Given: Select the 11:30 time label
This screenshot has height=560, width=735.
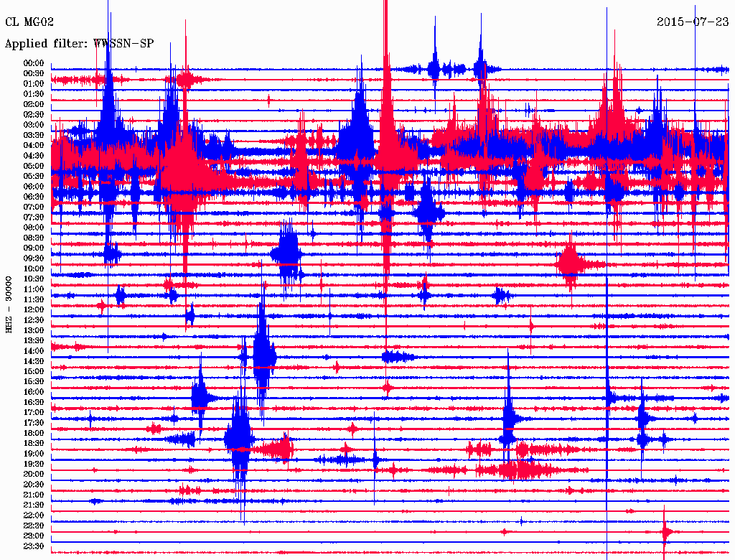Looking at the screenshot, I should click(x=34, y=299).
